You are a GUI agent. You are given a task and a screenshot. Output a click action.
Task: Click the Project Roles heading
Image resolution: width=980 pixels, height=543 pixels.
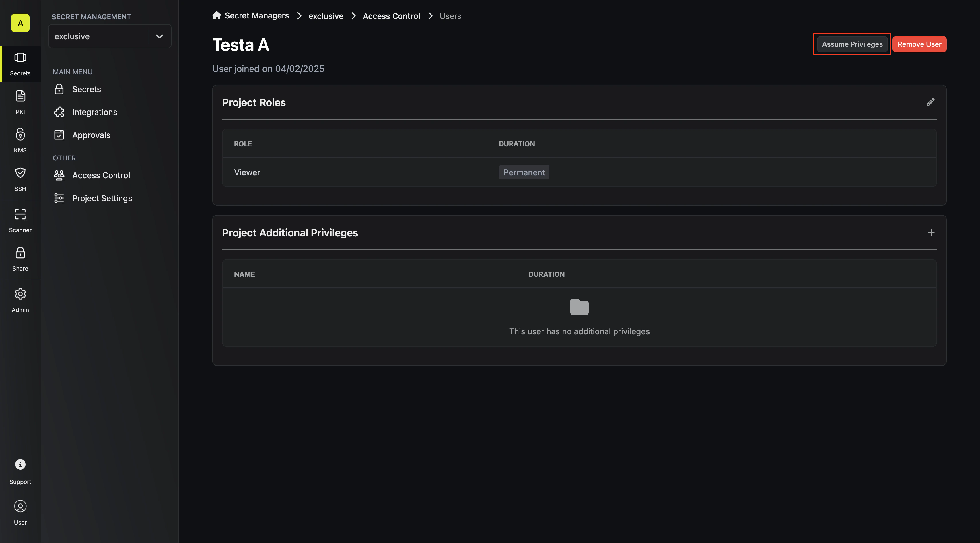point(254,103)
